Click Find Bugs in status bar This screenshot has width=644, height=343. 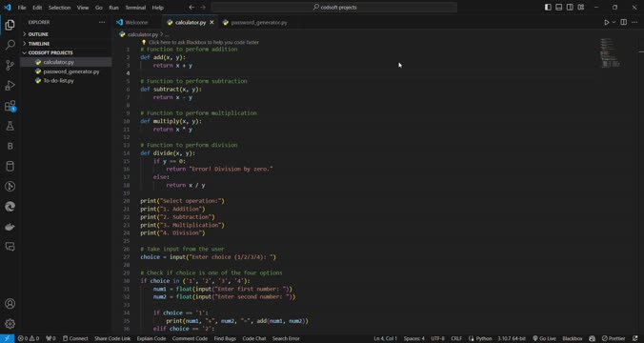pyautogui.click(x=225, y=338)
